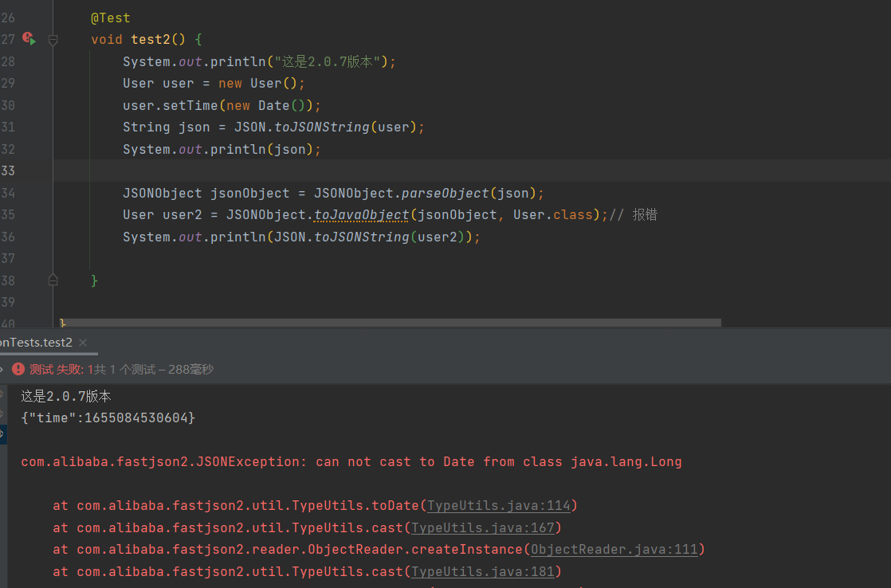Screen dimensions: 891x588
Task: Collapse the test2 method with the fold arrow
Action: (53, 39)
